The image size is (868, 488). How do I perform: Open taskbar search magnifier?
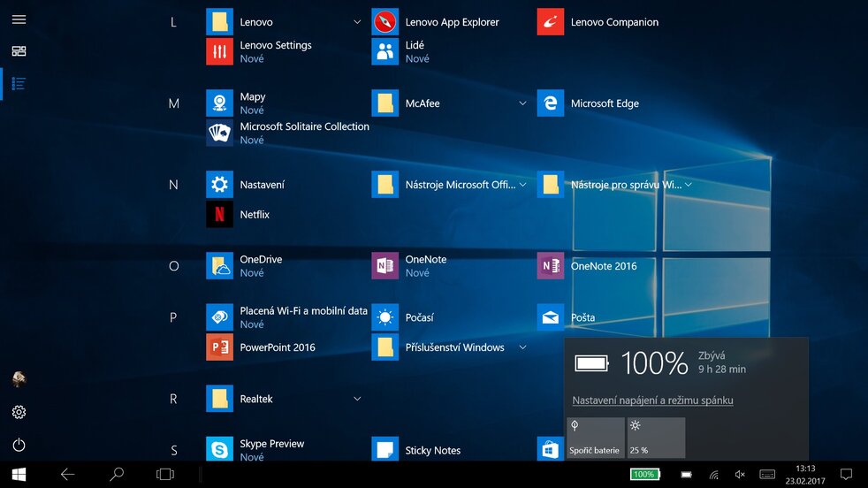click(x=117, y=474)
